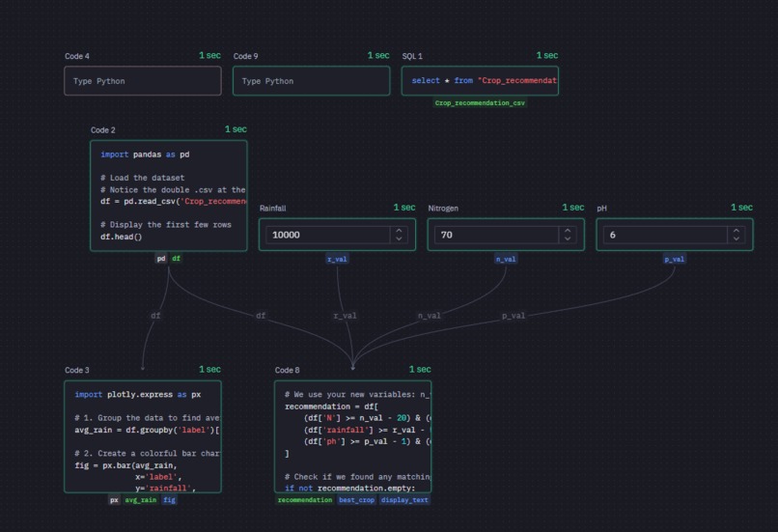Click the Nitrogen decrement down arrow

(568, 238)
